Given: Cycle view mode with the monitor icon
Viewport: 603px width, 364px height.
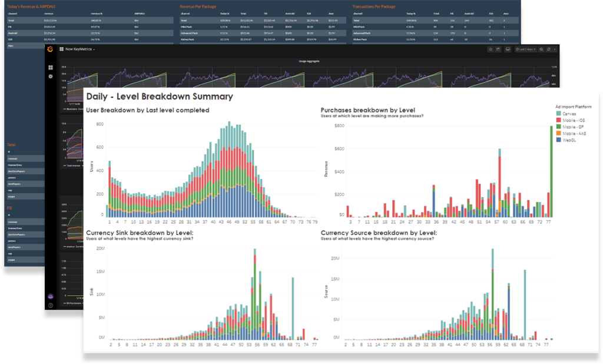Looking at the screenshot, I should (508, 49).
